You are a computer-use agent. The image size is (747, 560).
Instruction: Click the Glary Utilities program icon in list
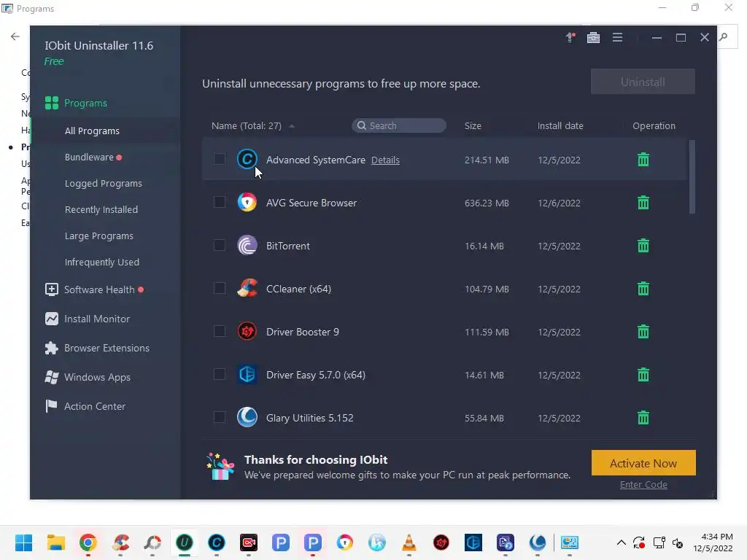[247, 417]
